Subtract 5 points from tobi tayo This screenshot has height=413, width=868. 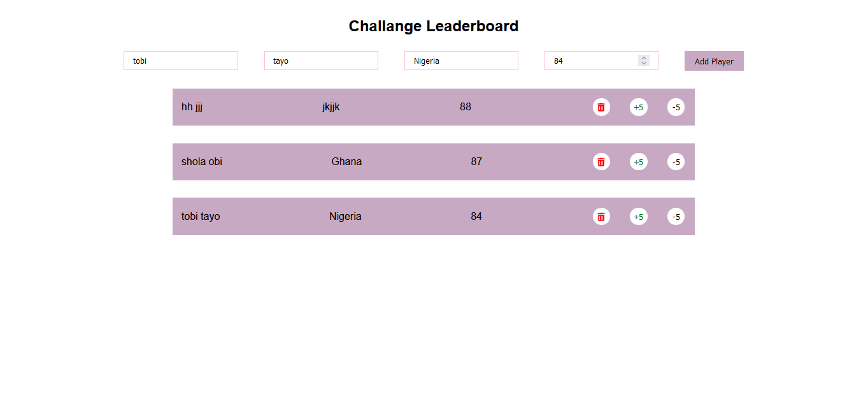click(676, 217)
